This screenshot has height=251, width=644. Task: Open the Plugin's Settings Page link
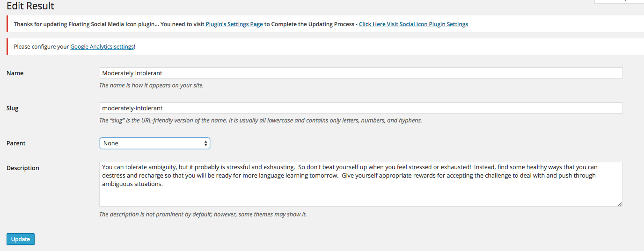point(234,24)
